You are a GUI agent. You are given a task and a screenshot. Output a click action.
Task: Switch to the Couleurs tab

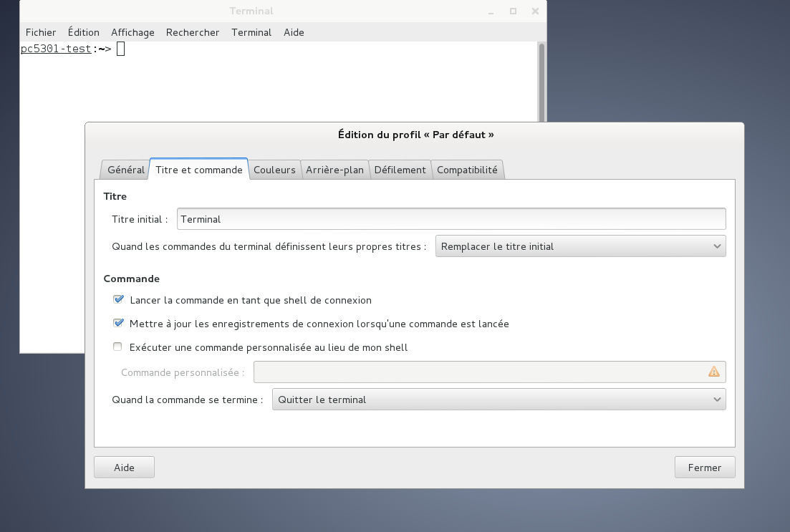click(274, 170)
